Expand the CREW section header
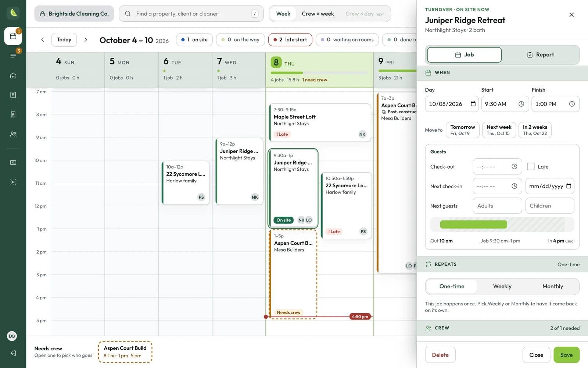The height and width of the screenshot is (368, 588). point(502,328)
